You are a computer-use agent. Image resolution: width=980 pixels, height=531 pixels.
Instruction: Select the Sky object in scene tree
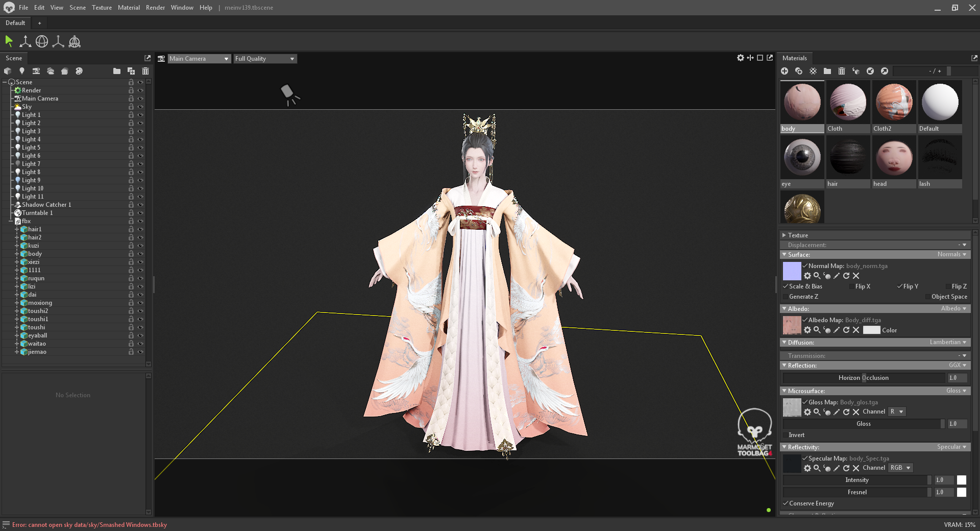pos(27,107)
